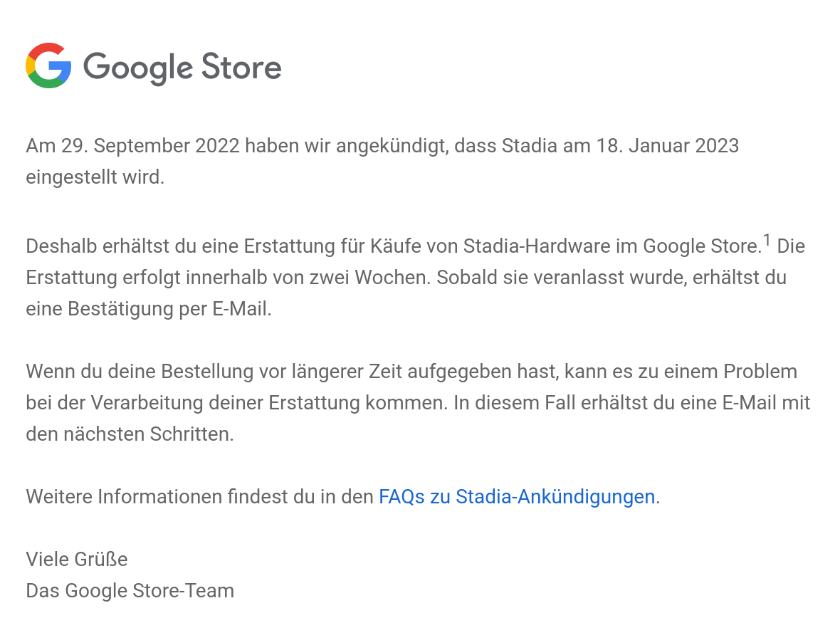
Task: Click the Viele Grüße closing line
Action: [x=77, y=560]
